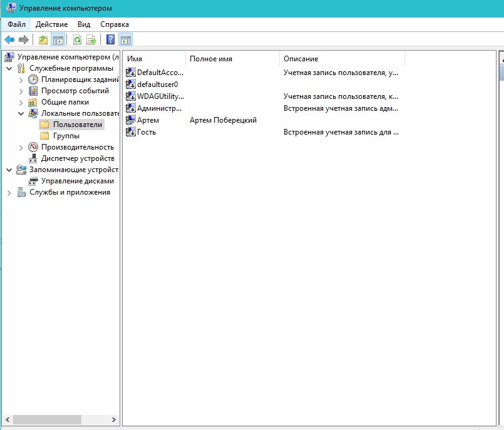Expand the Службы и приложения node
The width and height of the screenshot is (504, 430).
pyautogui.click(x=9, y=193)
